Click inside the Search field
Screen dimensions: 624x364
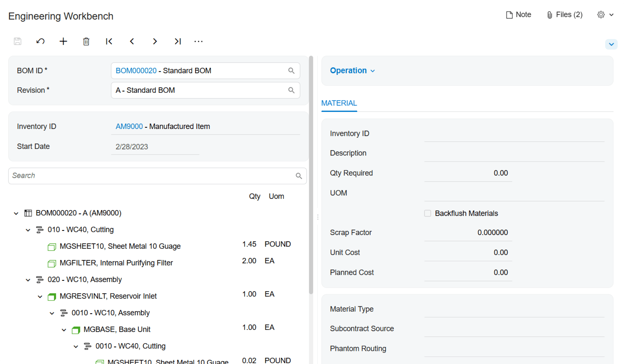(x=130, y=176)
